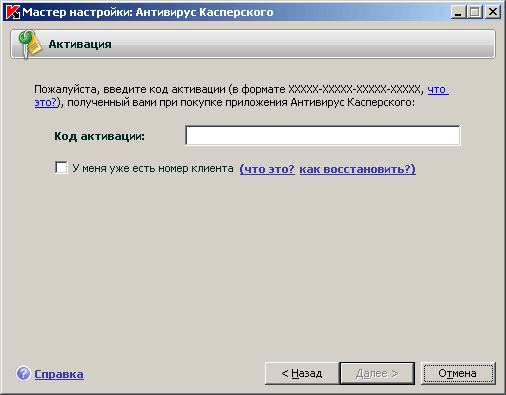Focus the 'Код активации' input field
Image resolution: width=506 pixels, height=395 pixels.
[x=323, y=135]
